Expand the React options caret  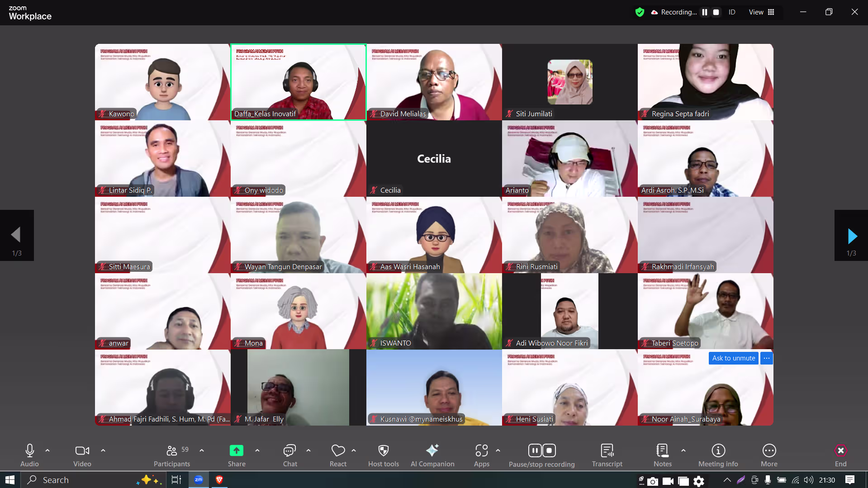(354, 450)
